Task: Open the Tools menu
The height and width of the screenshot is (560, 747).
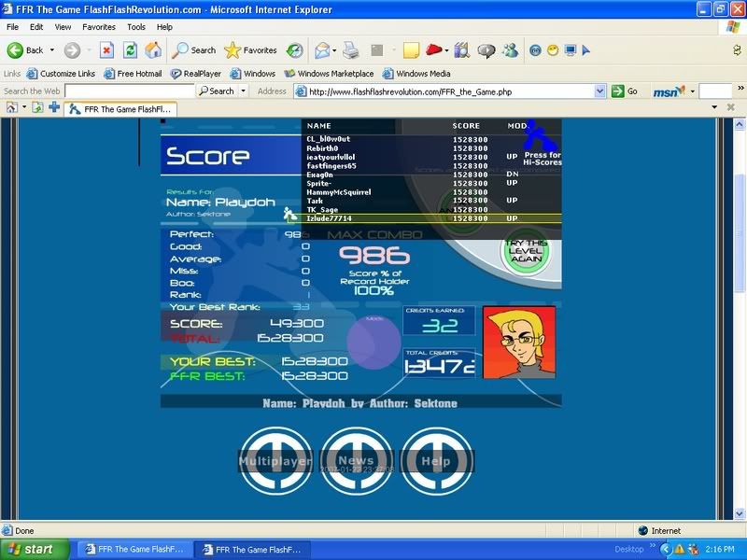Action: (136, 27)
